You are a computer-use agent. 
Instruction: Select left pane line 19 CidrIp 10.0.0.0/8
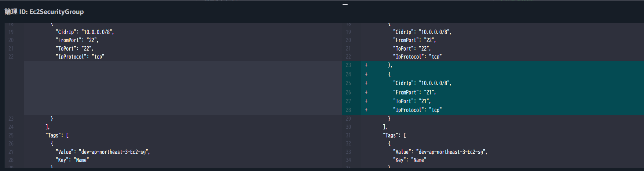85,32
